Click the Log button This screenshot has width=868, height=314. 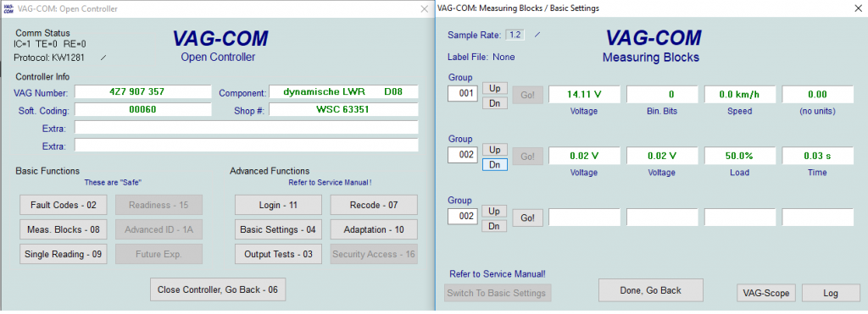pyautogui.click(x=831, y=293)
